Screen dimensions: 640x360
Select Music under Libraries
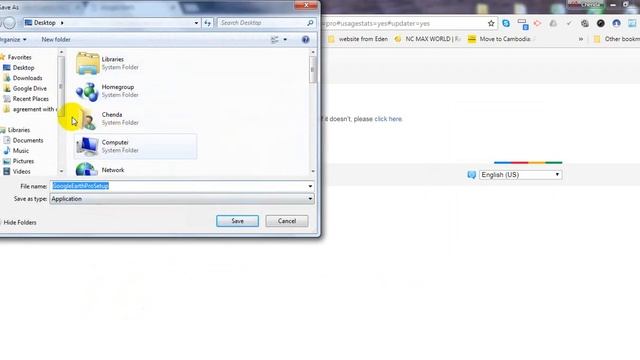pyautogui.click(x=16, y=151)
